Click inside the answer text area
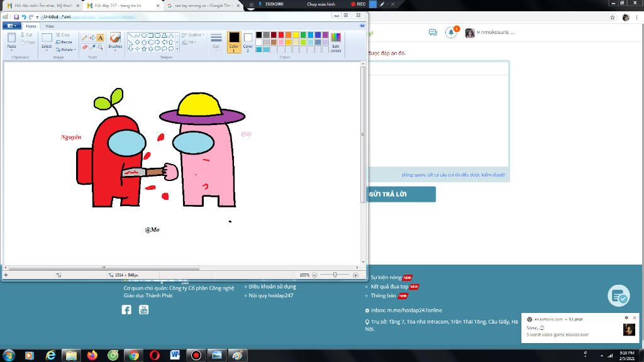This screenshot has height=362, width=644. pyautogui.click(x=438, y=120)
